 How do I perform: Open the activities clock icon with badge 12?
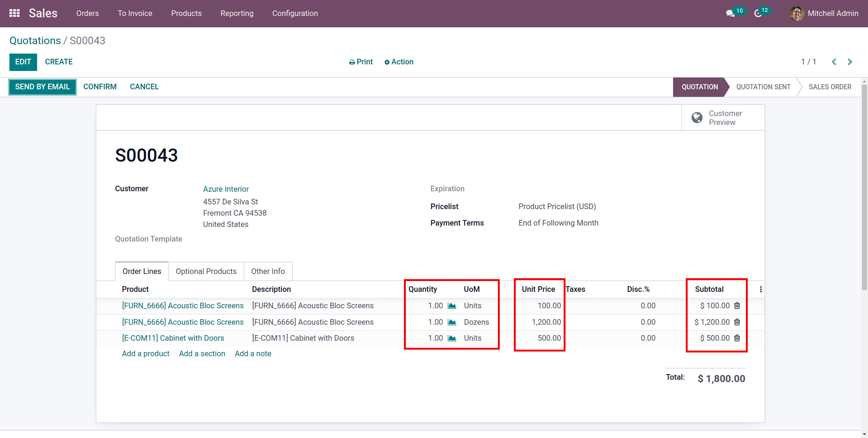pyautogui.click(x=758, y=14)
